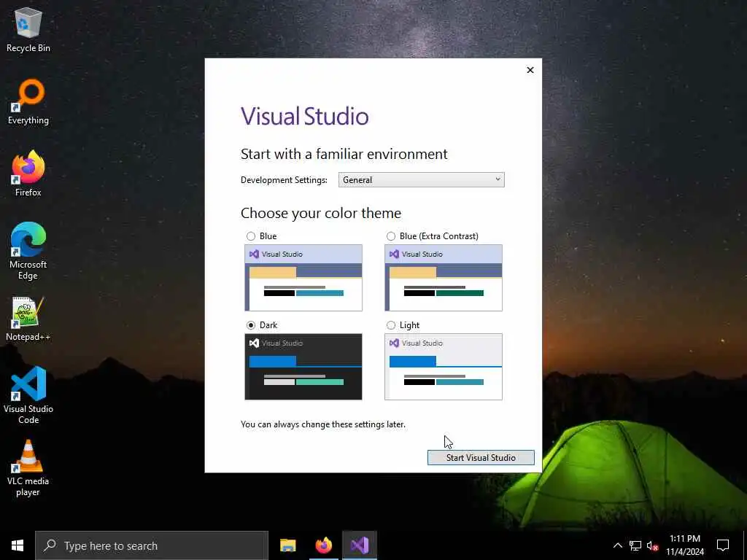Click the Dark theme preview thumbnail
Viewport: 747px width, 560px height.
tap(303, 367)
